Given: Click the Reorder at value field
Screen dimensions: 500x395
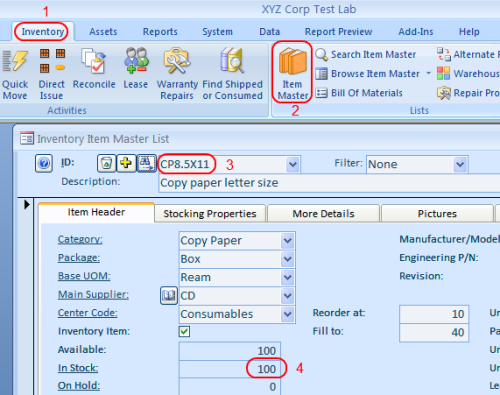Looking at the screenshot, I should pyautogui.click(x=434, y=314).
